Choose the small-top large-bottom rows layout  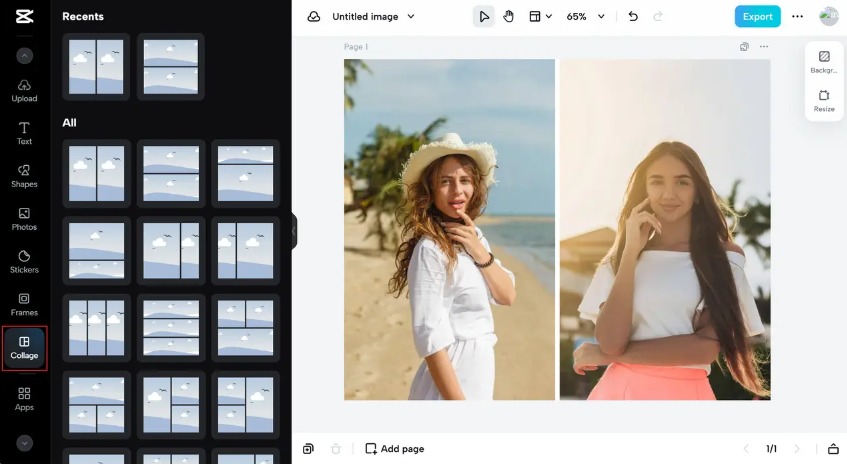[245, 173]
